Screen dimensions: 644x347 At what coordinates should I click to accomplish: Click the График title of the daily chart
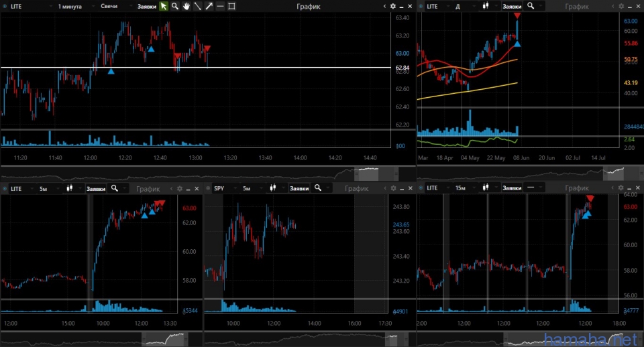[577, 6]
